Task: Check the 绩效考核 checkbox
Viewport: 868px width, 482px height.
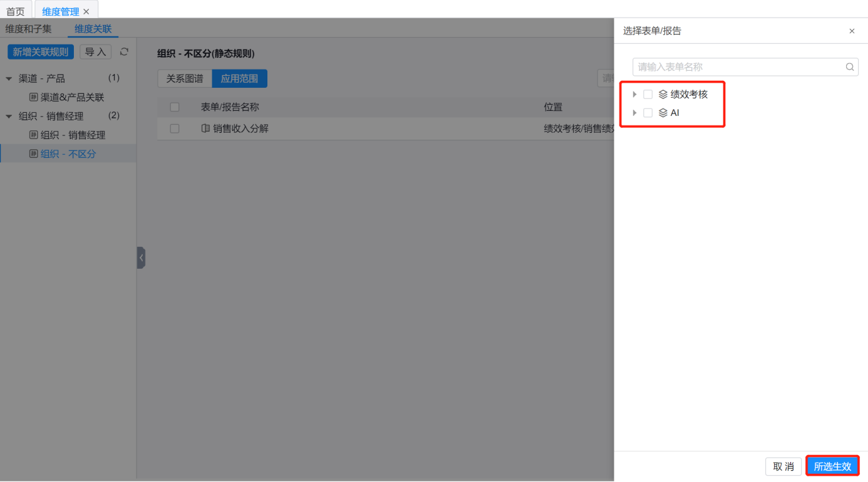Action: 648,95
